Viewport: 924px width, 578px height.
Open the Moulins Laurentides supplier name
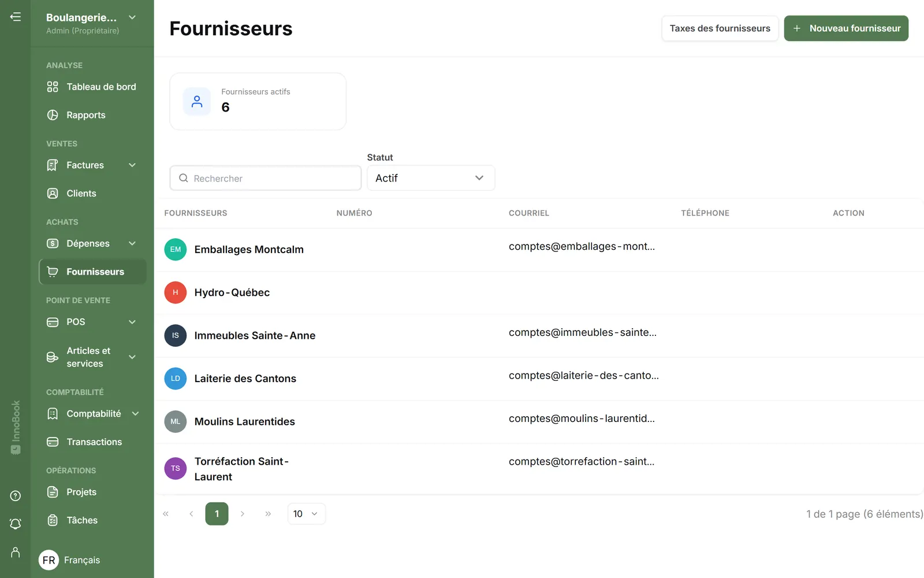(x=245, y=422)
